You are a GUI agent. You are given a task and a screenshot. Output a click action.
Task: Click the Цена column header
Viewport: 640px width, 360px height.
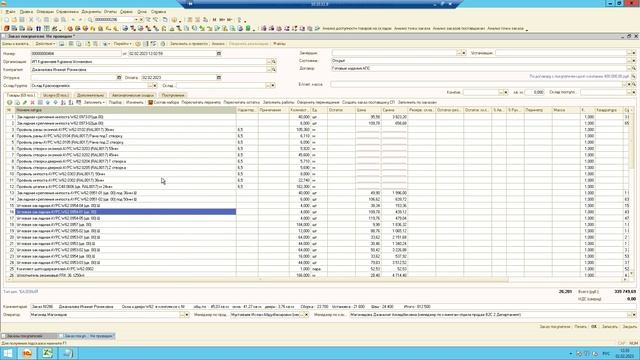pos(368,110)
